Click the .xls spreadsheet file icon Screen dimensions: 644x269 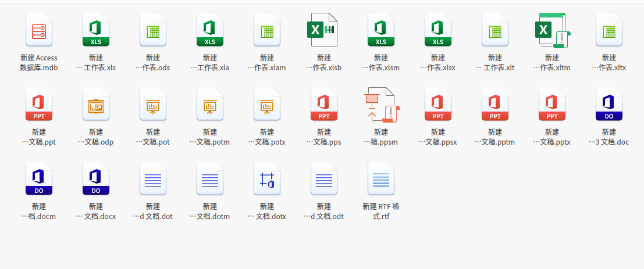click(x=95, y=30)
